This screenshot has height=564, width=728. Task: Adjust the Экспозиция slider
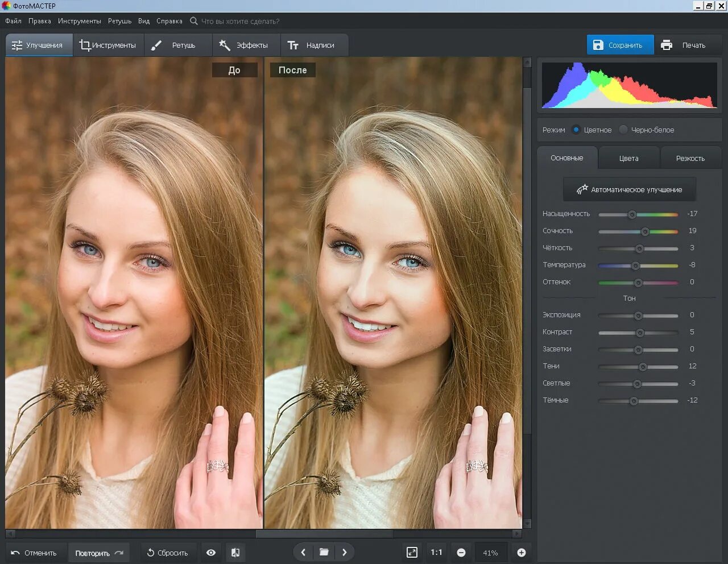pyautogui.click(x=638, y=316)
